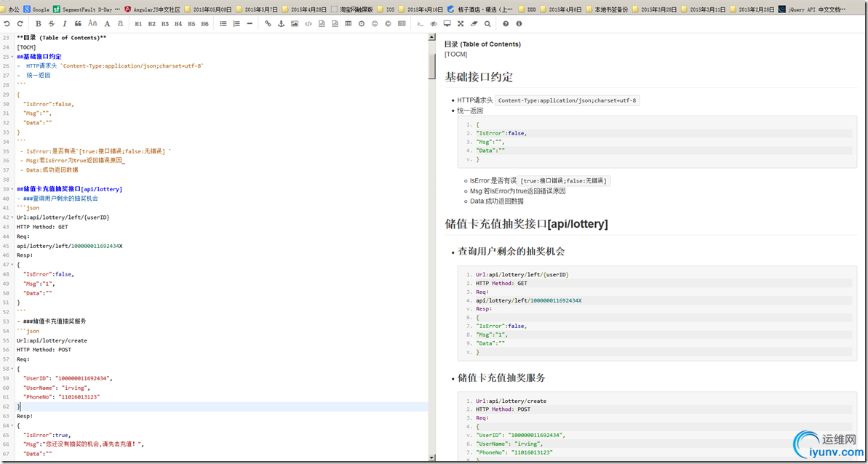Collapse the fold arrow at line 42
Viewport: 868px width, 464px height.
tap(12, 217)
